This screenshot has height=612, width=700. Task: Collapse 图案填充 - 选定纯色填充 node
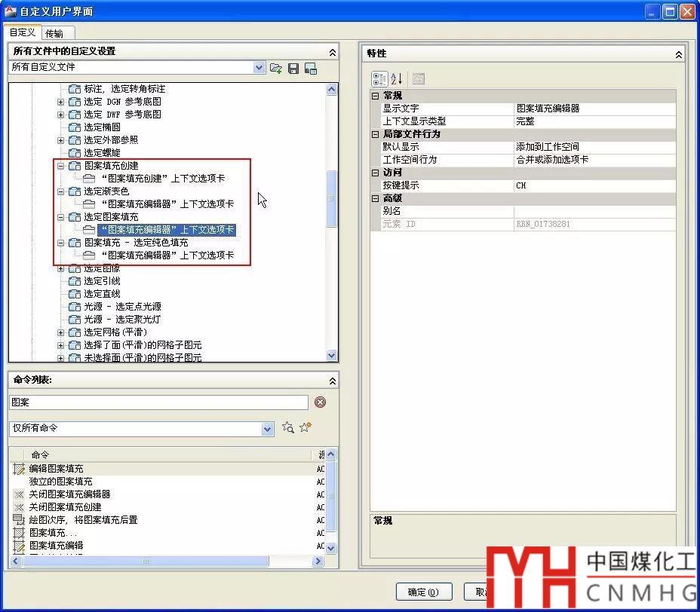tap(60, 243)
